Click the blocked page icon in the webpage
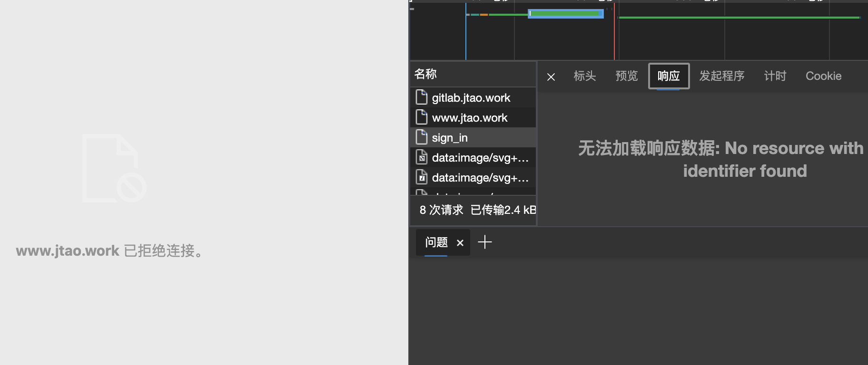The height and width of the screenshot is (365, 868). (x=114, y=169)
